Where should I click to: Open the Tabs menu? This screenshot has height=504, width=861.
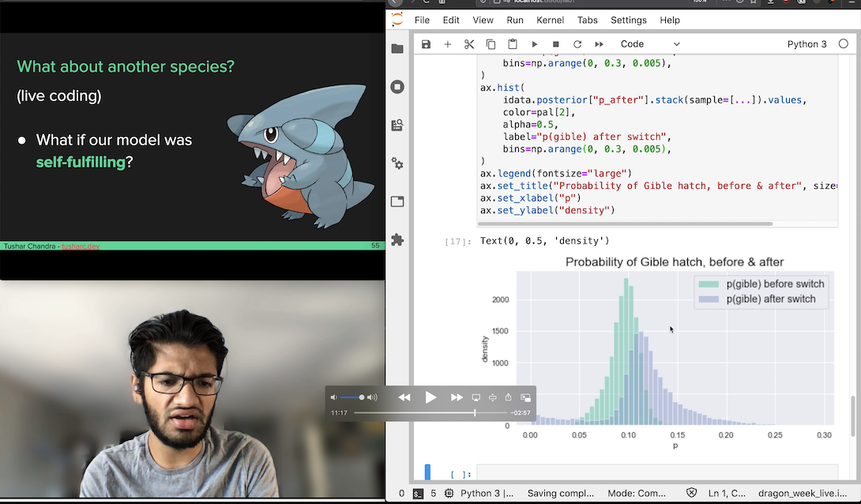point(587,20)
